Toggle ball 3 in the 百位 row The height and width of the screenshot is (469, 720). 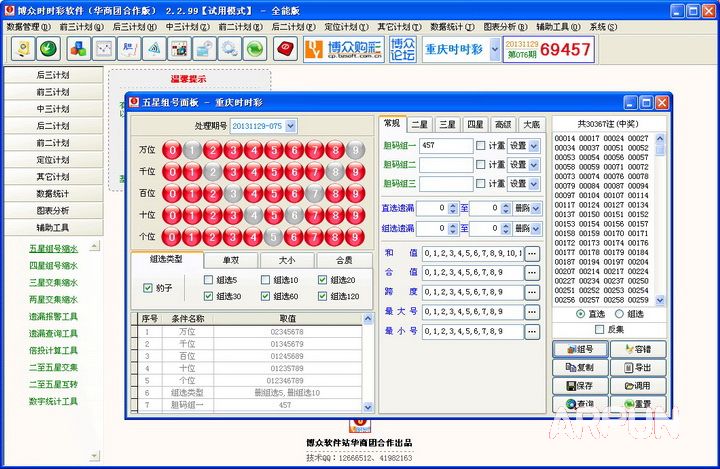pyautogui.click(x=233, y=193)
